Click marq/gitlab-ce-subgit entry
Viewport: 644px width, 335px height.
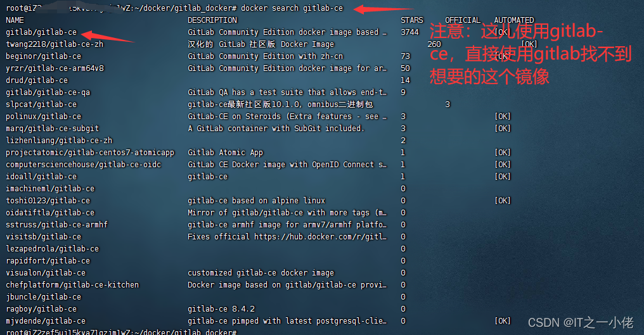tap(52, 128)
